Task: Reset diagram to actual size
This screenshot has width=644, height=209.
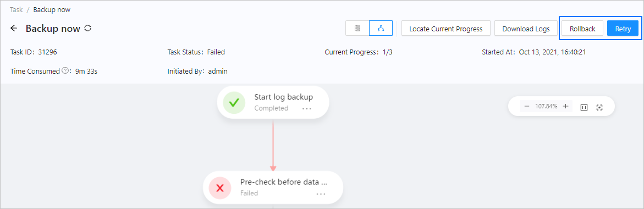Action: (584, 107)
